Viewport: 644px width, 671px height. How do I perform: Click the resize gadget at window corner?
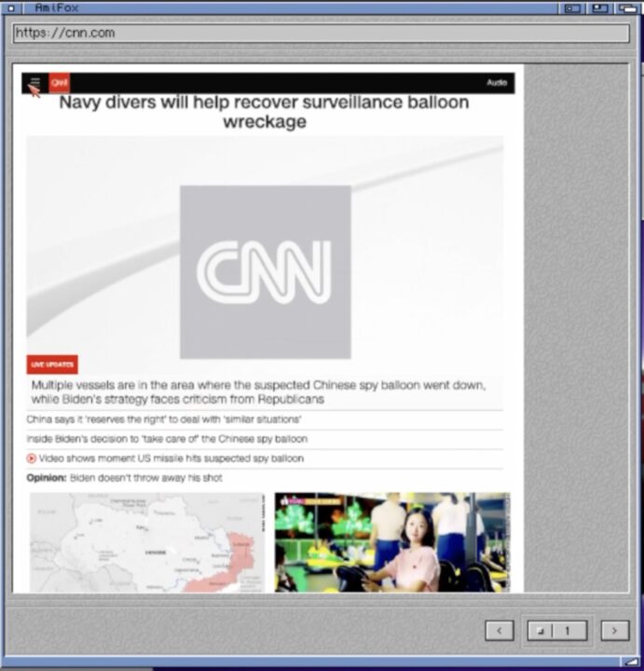tap(631, 662)
